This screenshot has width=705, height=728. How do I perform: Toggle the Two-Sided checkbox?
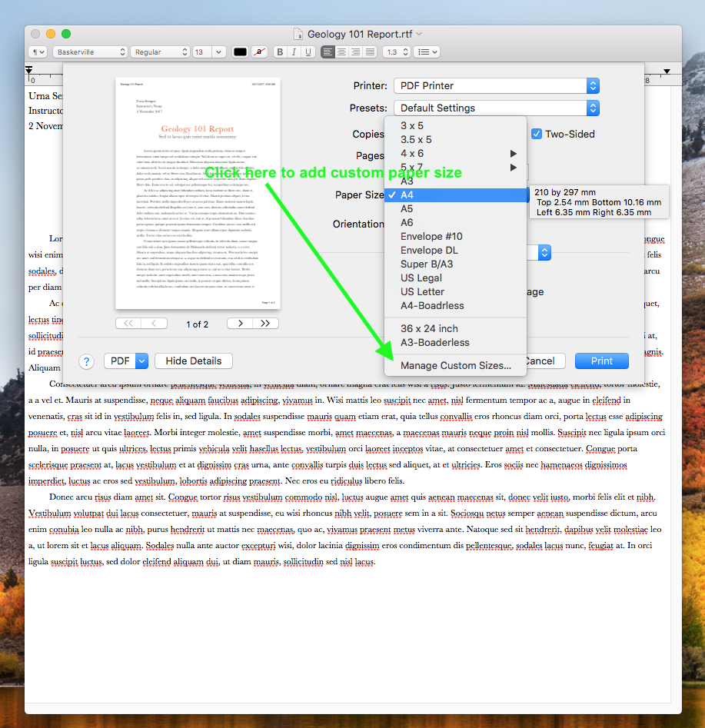537,135
